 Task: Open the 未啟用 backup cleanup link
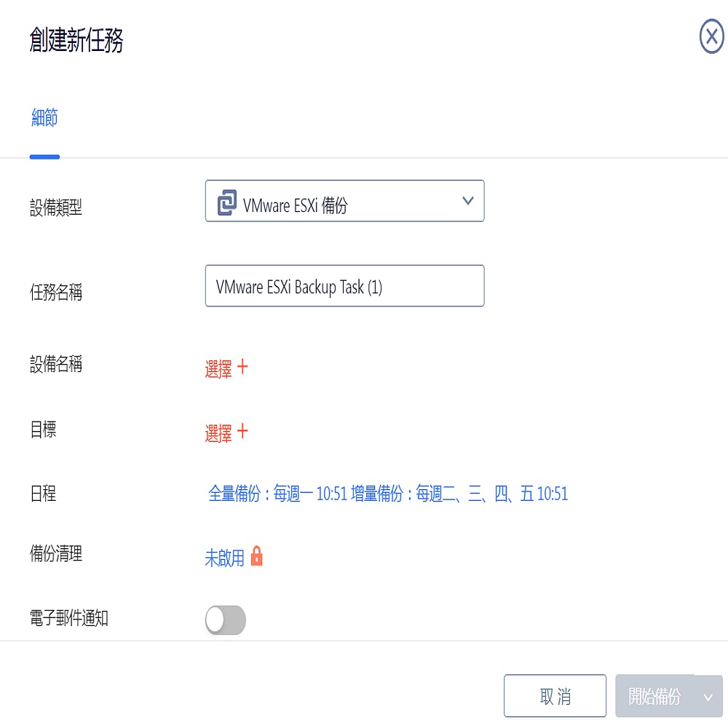pos(224,558)
